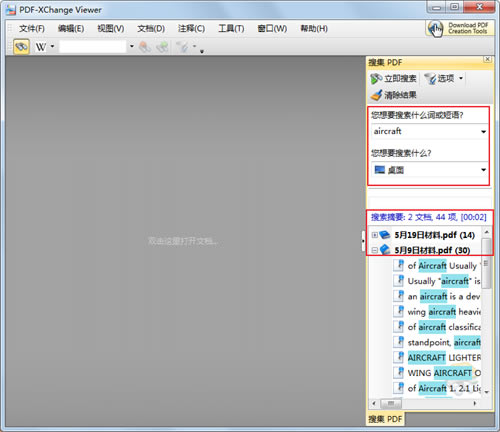Click the find next icon in toolbar
This screenshot has height=432, width=500.
coord(162,47)
